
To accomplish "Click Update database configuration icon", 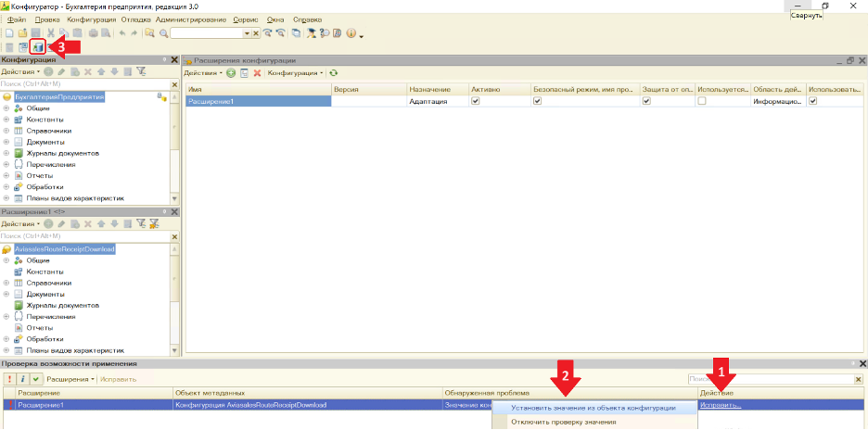I will pos(38,47).
